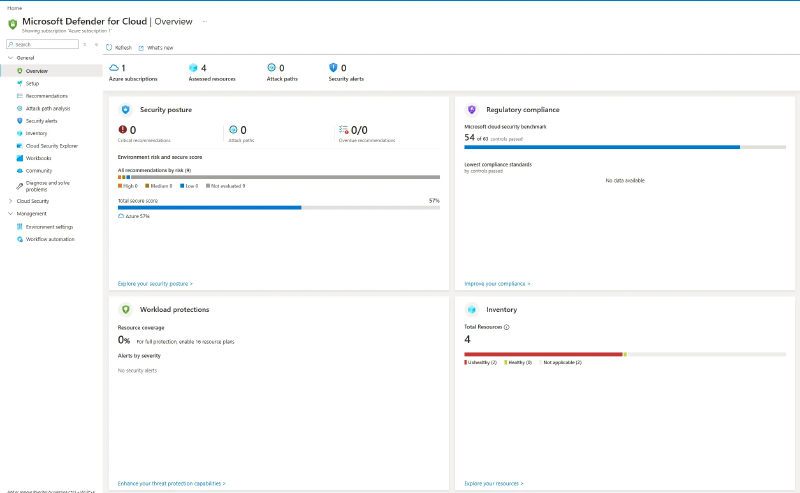
Task: Click the Unhealthy (2) legend entry
Action: 481,362
